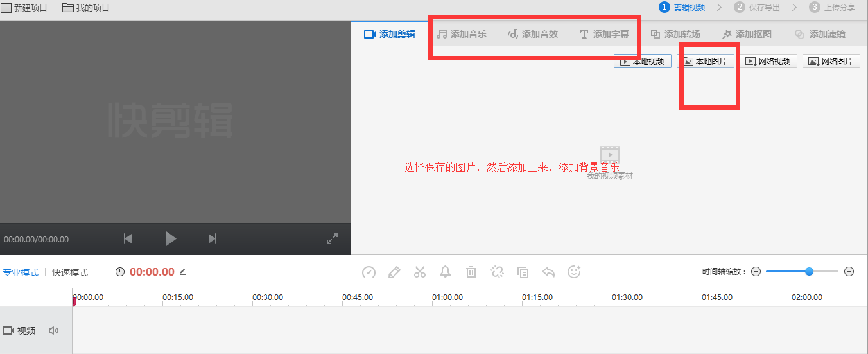Screen dimensions: 868x354
Task: Jump to next frame in preview
Action: (213, 239)
